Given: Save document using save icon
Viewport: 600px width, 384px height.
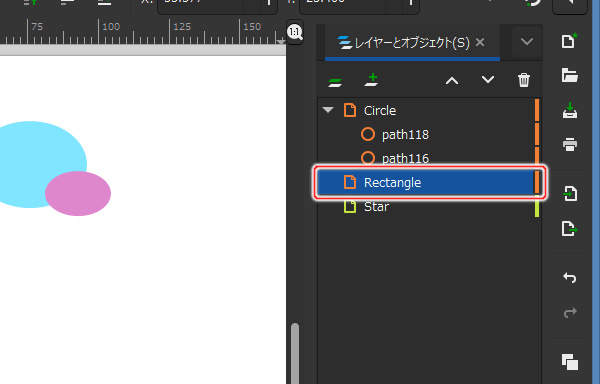Looking at the screenshot, I should pyautogui.click(x=570, y=110).
